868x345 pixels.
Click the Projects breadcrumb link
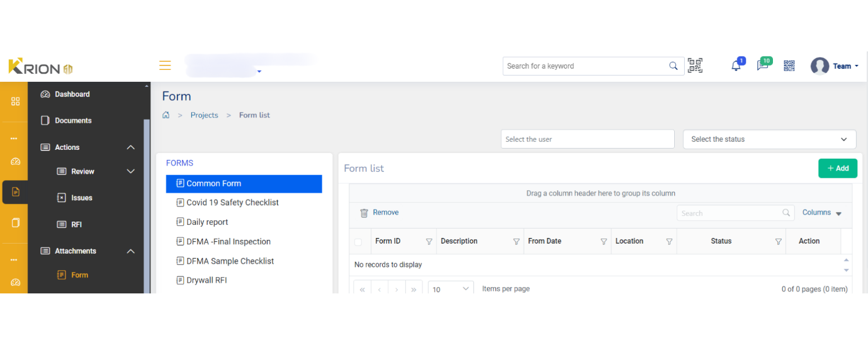(204, 115)
